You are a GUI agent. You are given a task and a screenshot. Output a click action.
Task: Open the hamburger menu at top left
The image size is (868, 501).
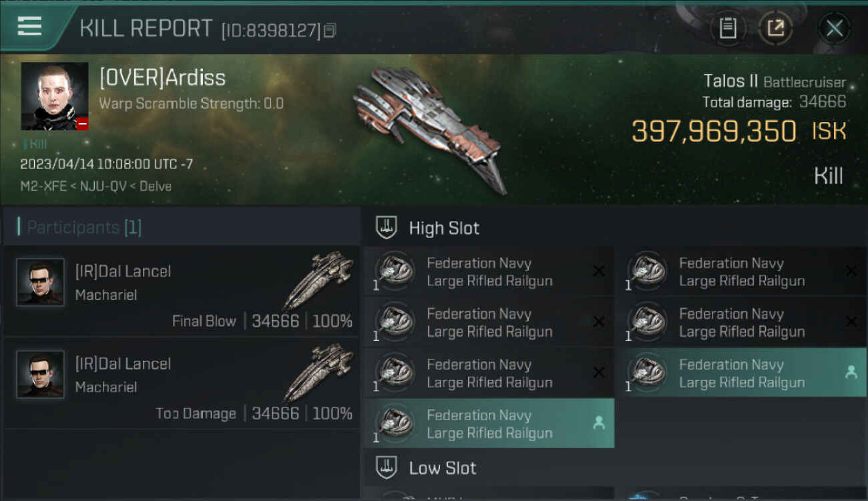pos(29,27)
